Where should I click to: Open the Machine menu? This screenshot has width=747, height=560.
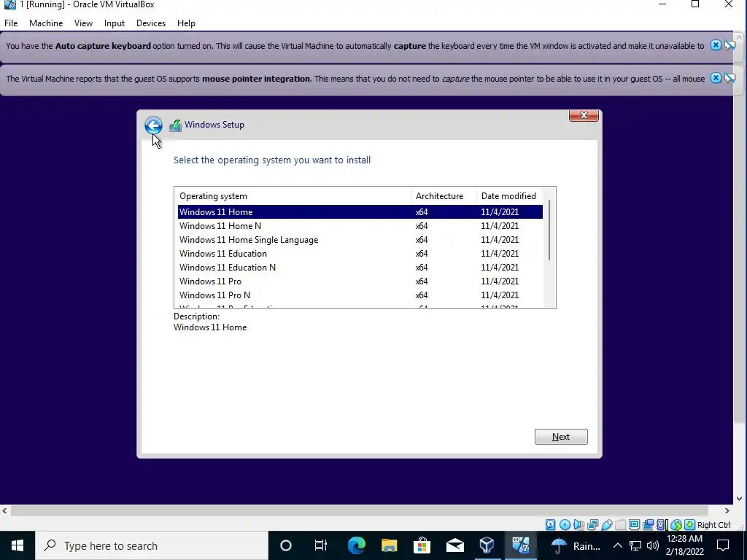(x=46, y=23)
